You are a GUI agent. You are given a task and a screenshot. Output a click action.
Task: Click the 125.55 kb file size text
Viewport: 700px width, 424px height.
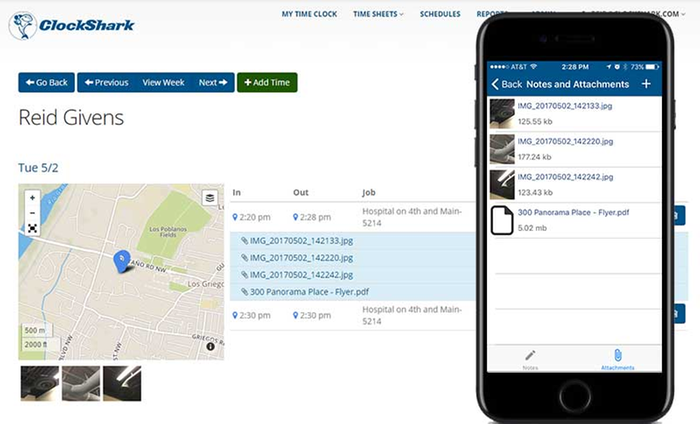[x=535, y=121]
